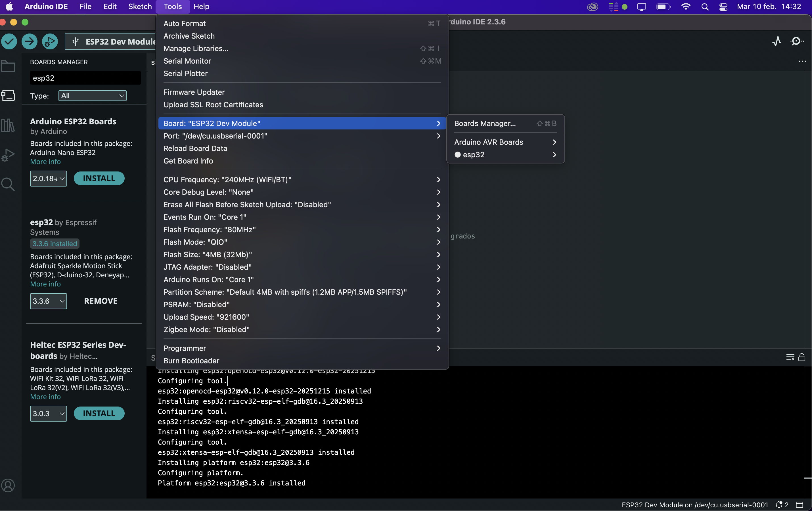Open the Sketch menu in menu bar
Image resolution: width=812 pixels, height=511 pixels.
[x=140, y=7]
